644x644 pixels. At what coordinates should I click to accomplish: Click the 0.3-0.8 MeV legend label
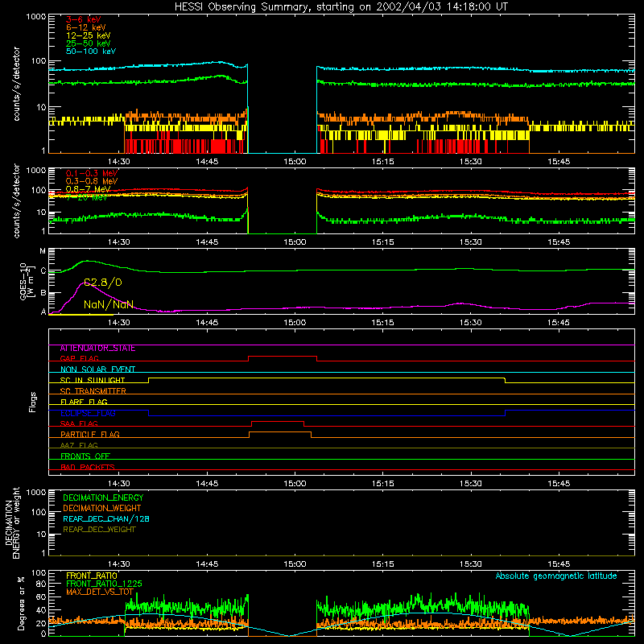pos(92,181)
